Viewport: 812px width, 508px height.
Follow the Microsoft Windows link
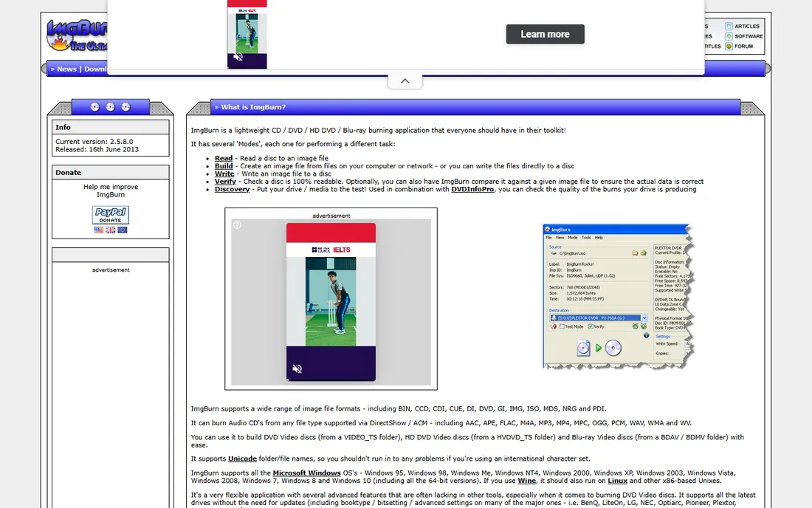click(306, 473)
